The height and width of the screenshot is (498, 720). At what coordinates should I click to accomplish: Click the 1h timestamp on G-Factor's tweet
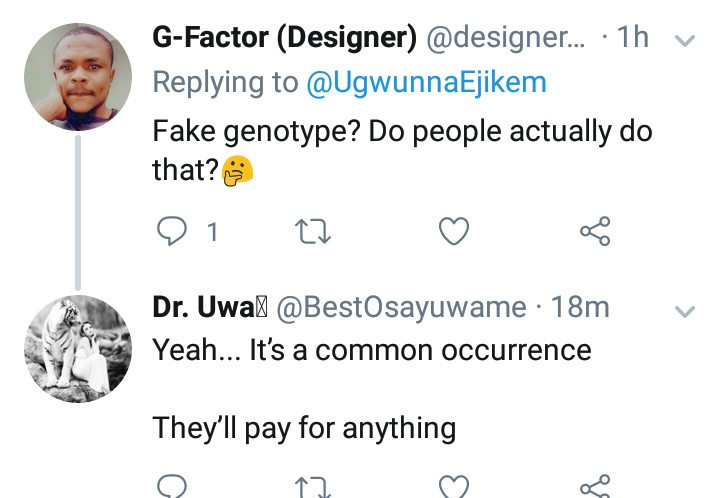tap(632, 39)
